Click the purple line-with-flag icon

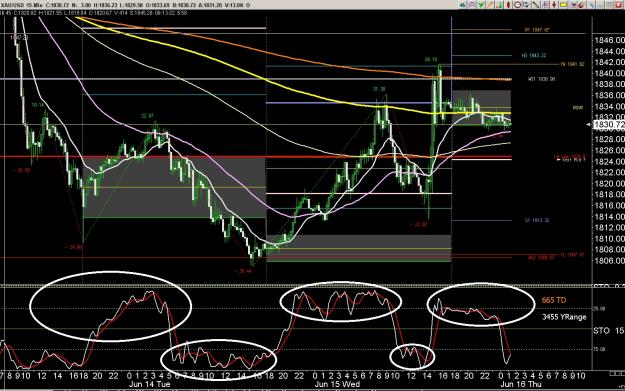572,5
